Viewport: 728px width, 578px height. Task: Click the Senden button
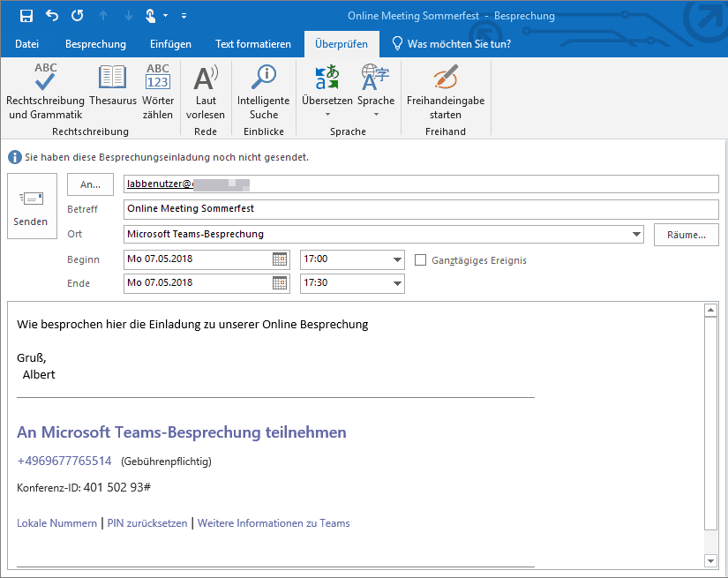tap(32, 206)
